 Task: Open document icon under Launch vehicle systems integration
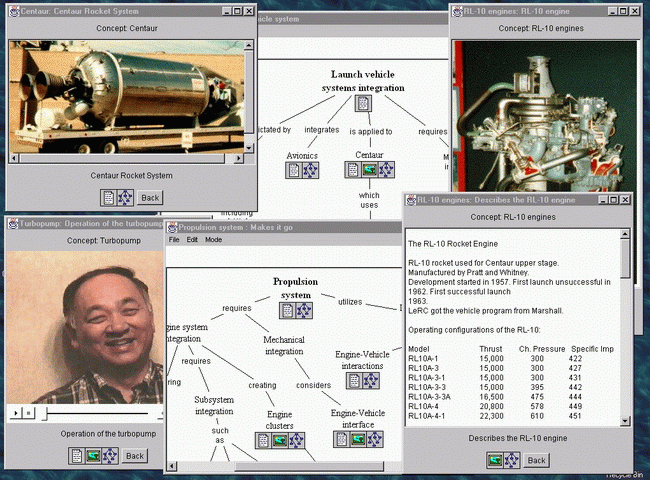pyautogui.click(x=363, y=103)
